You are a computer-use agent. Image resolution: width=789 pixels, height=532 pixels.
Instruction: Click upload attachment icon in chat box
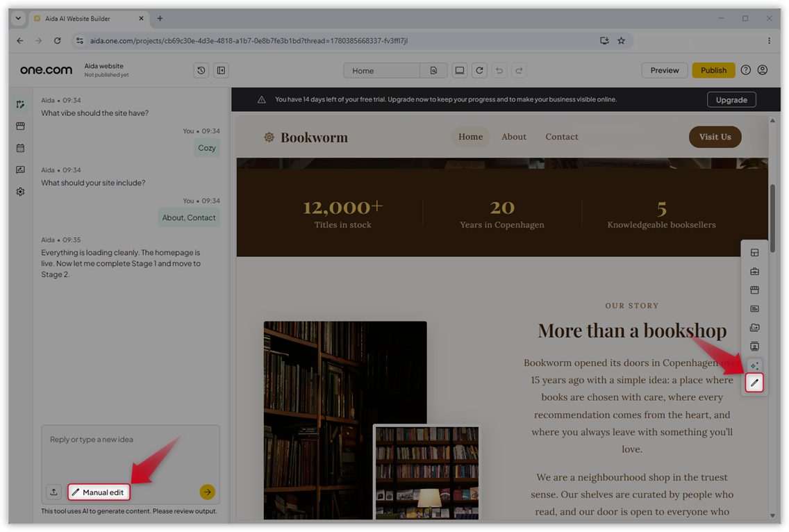[x=54, y=492]
